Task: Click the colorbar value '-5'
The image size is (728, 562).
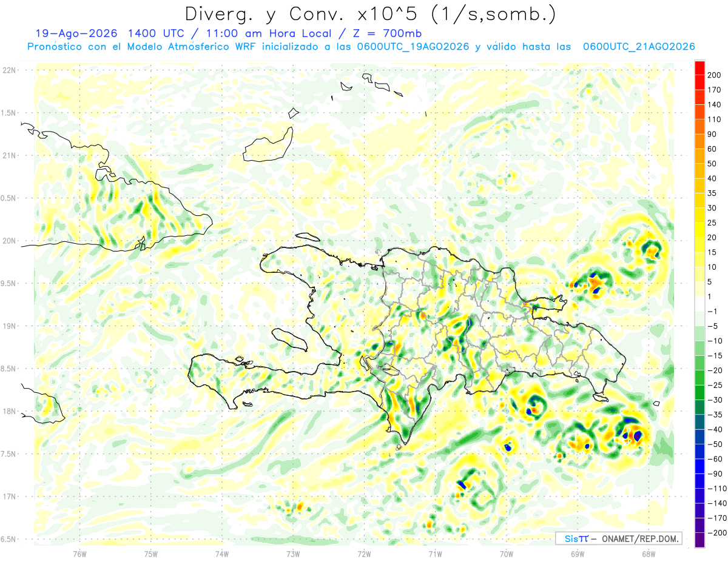Action: (713, 326)
